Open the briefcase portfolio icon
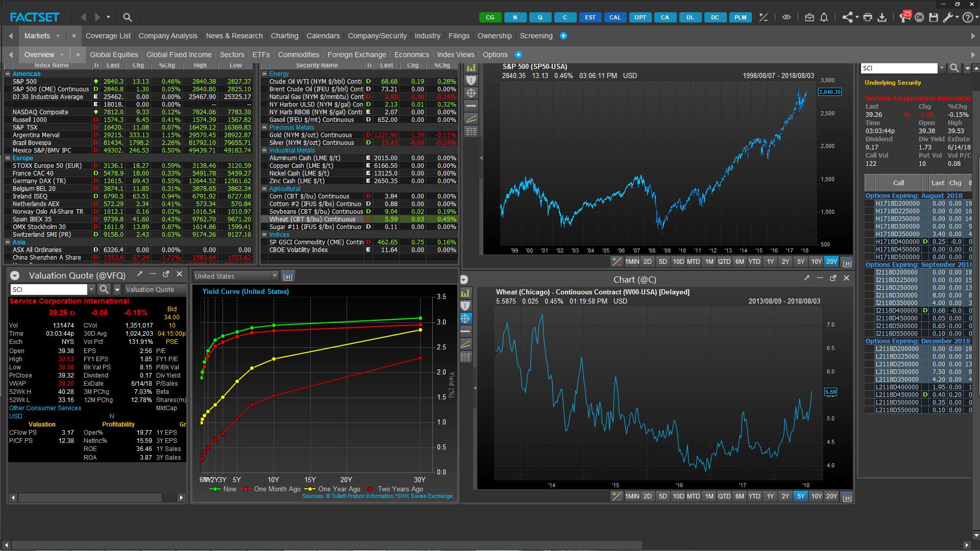This screenshot has width=980, height=551. (809, 17)
